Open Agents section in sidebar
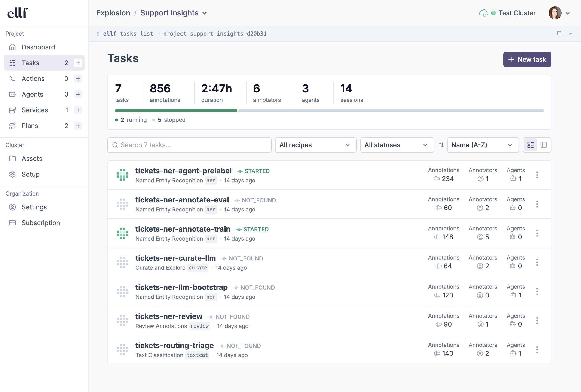This screenshot has width=581, height=392. (32, 94)
